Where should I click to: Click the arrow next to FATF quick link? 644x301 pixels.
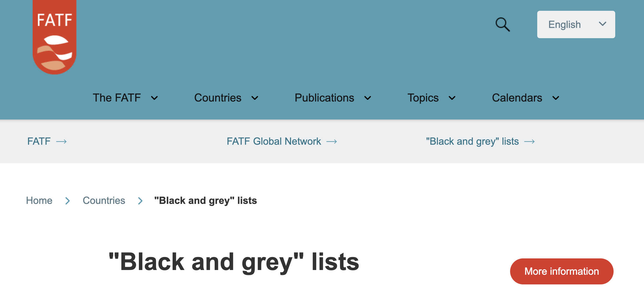click(62, 142)
